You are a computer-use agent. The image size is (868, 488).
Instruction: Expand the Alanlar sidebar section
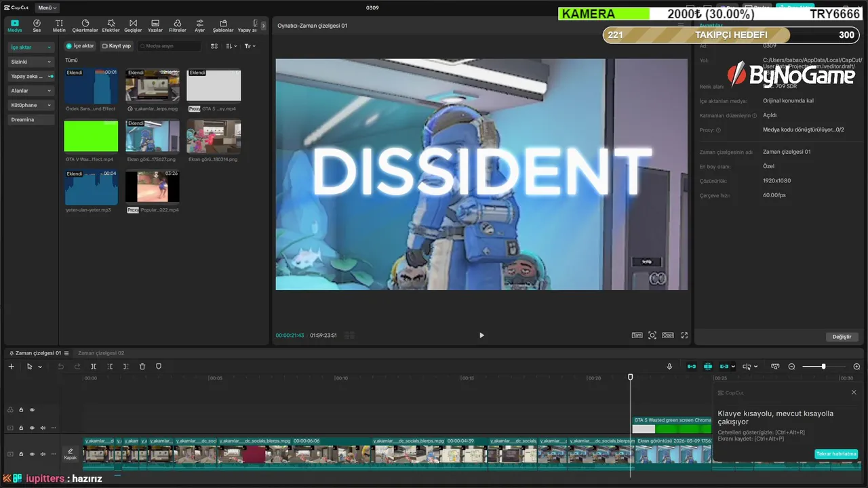(x=31, y=91)
